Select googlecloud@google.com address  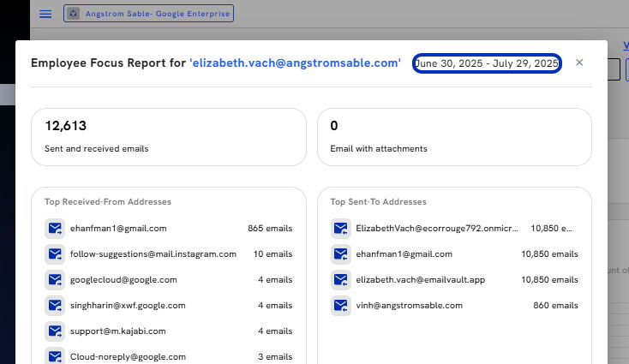123,280
